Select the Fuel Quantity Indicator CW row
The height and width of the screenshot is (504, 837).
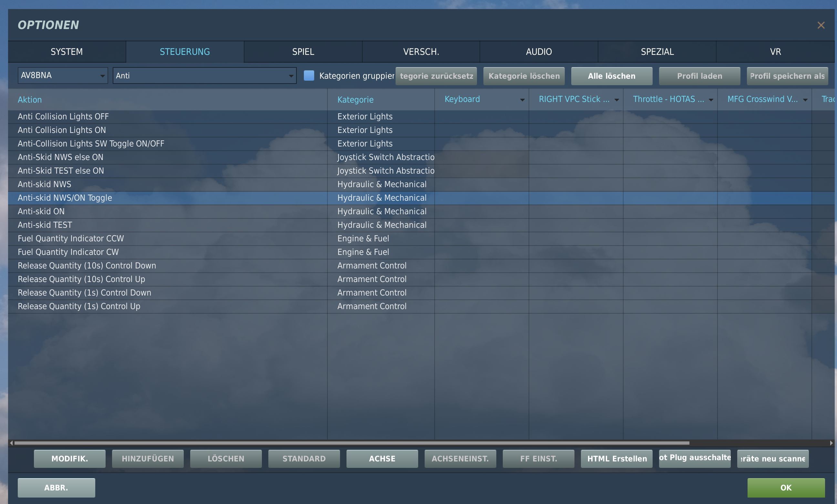[421, 253]
